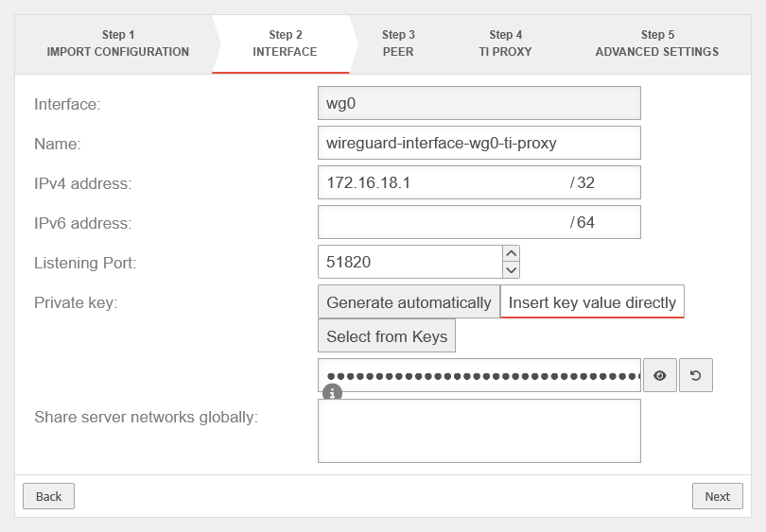
Task: Click the Share server networks globally box
Action: (479, 431)
